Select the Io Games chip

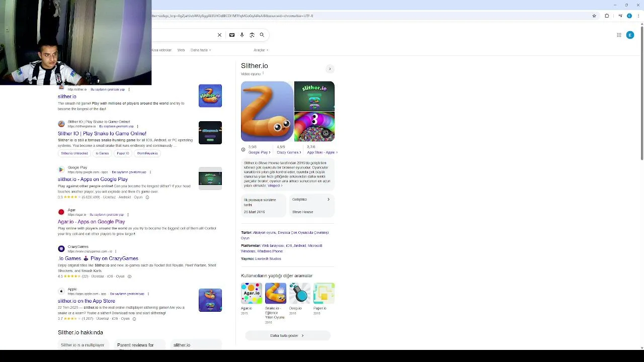(102, 153)
